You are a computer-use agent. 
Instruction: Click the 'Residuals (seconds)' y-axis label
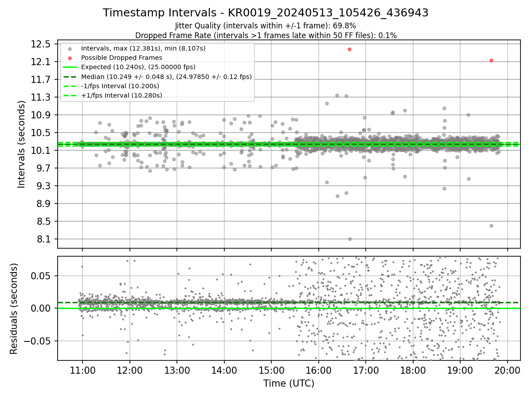pos(14,309)
